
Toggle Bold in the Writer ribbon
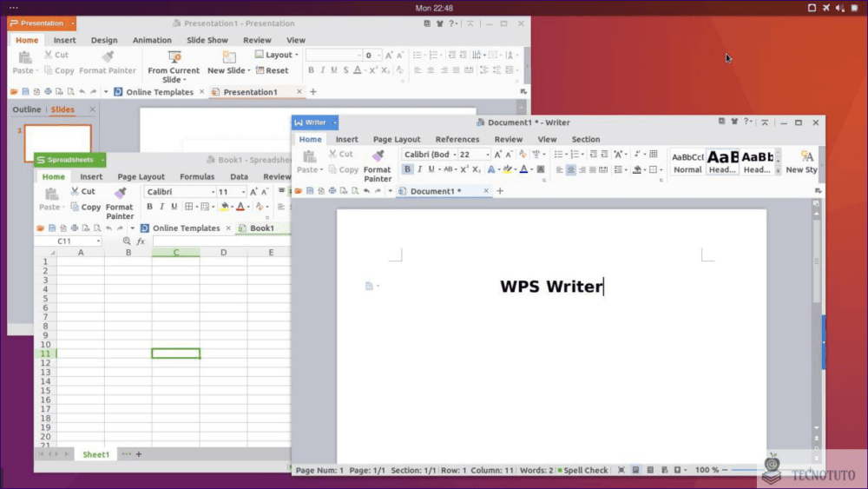pos(407,169)
